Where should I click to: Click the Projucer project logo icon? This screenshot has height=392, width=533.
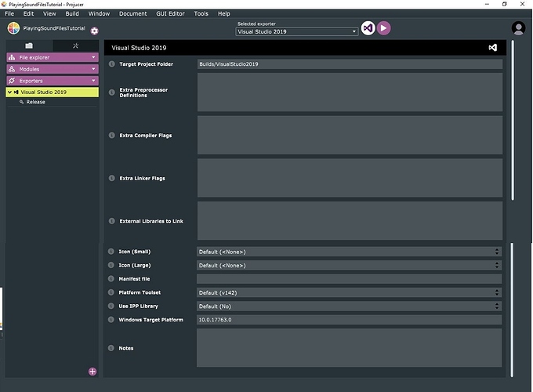[13, 28]
